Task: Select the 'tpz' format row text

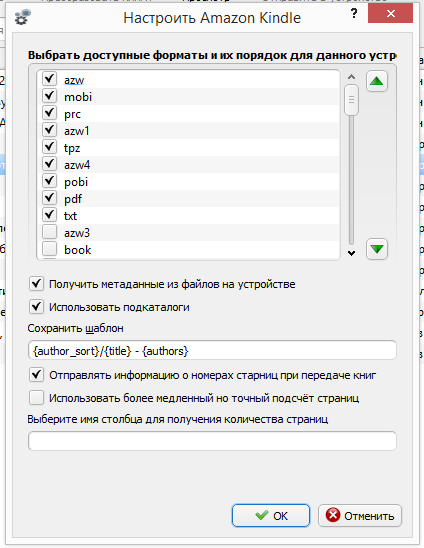Action: pyautogui.click(x=72, y=148)
